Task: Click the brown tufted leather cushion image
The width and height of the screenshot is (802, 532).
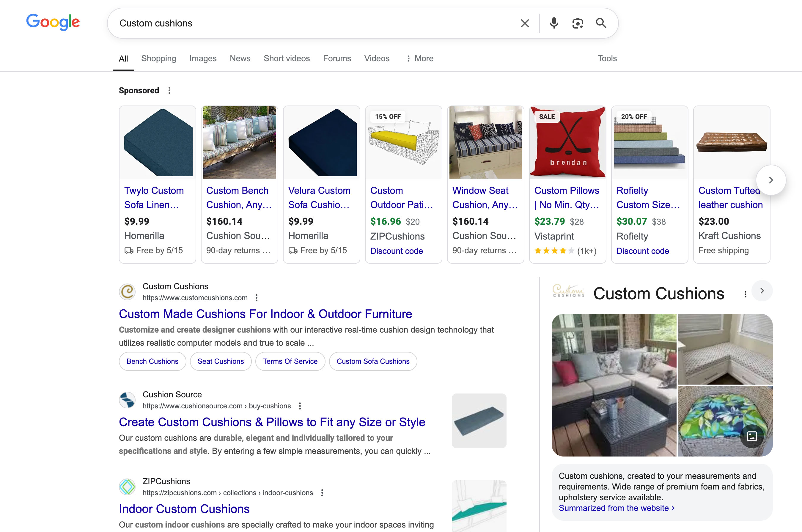Action: point(732,142)
